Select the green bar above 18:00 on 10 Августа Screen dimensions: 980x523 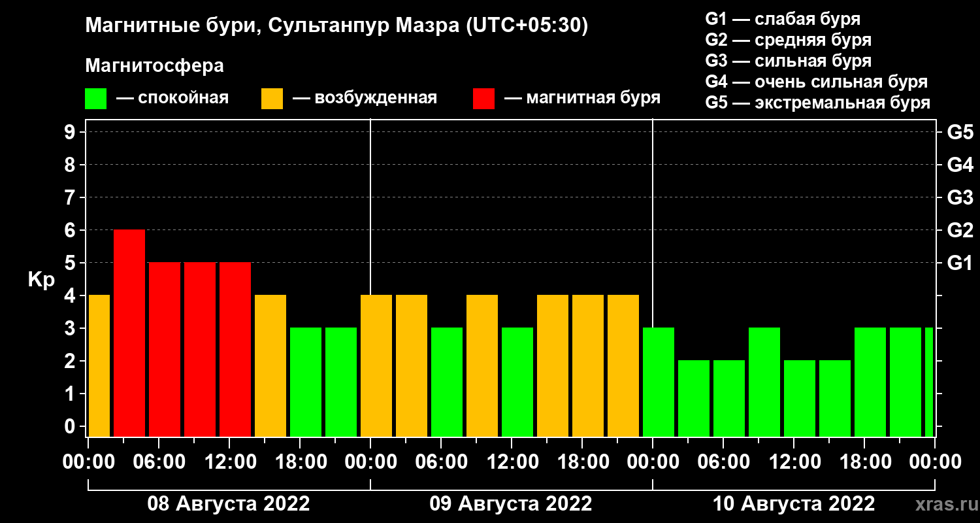tap(870, 382)
